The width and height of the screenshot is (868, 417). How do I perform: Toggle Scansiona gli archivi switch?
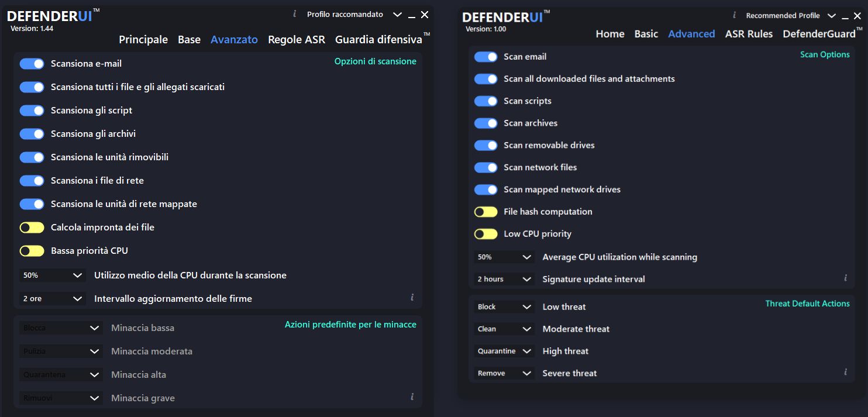click(32, 133)
